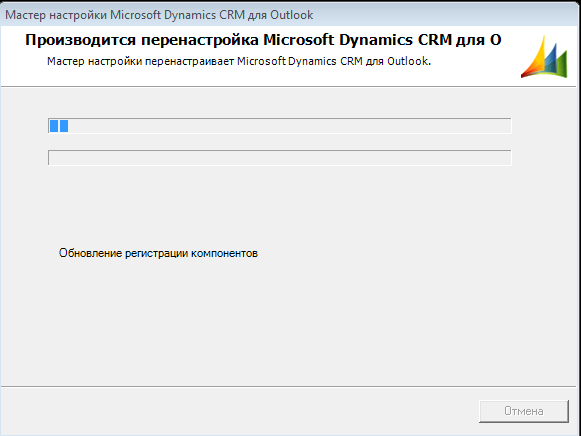Click the second blue progress block

64,126
